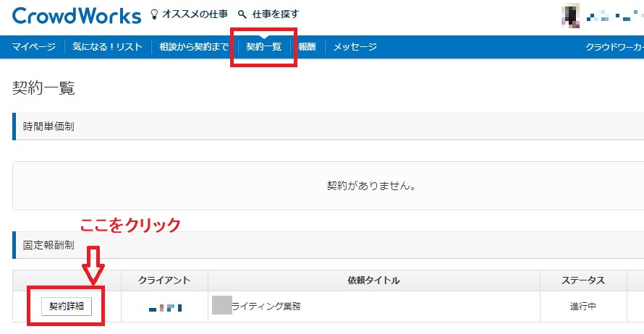Click the クラウドワーカー link at the bar's right end
The width and height of the screenshot is (644, 334).
click(614, 47)
